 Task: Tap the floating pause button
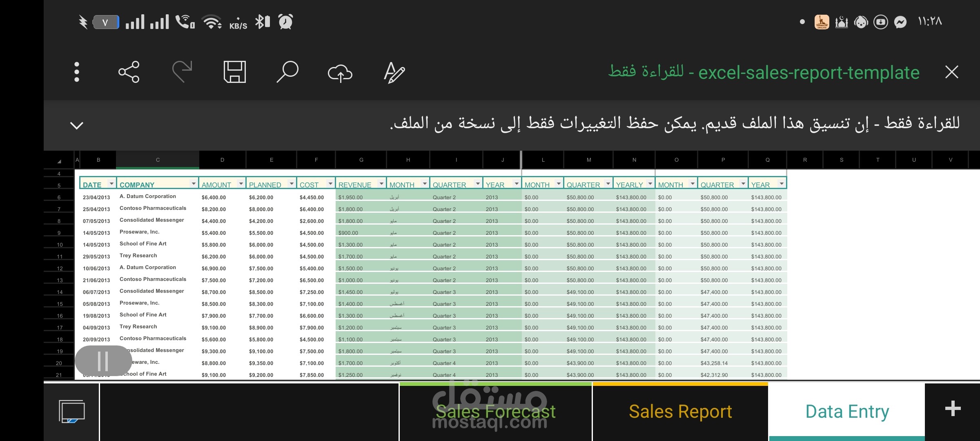[x=103, y=361]
